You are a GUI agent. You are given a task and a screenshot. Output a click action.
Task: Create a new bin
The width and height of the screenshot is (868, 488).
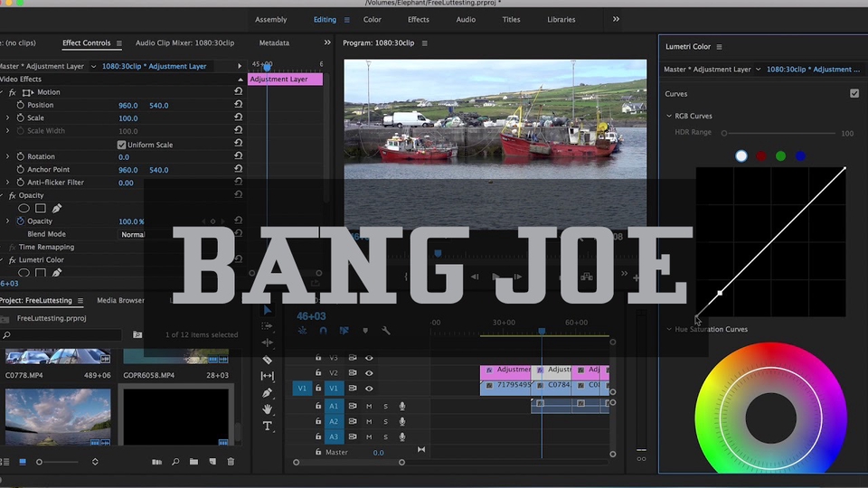coord(193,462)
